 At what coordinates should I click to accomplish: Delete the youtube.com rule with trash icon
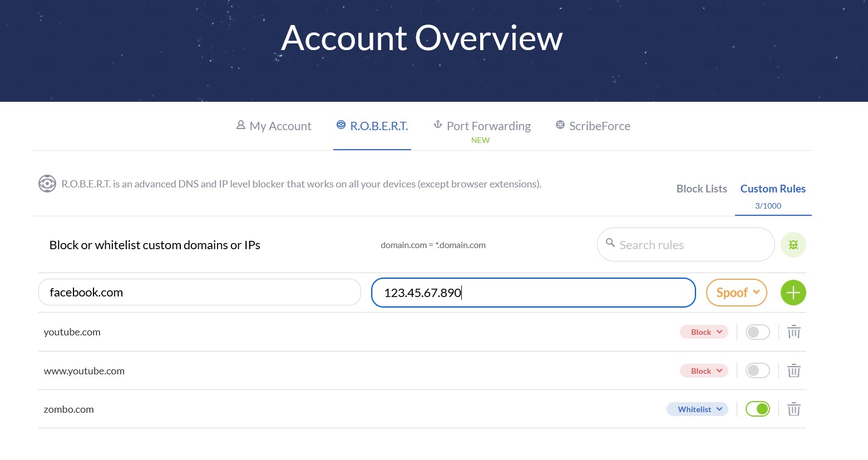793,332
